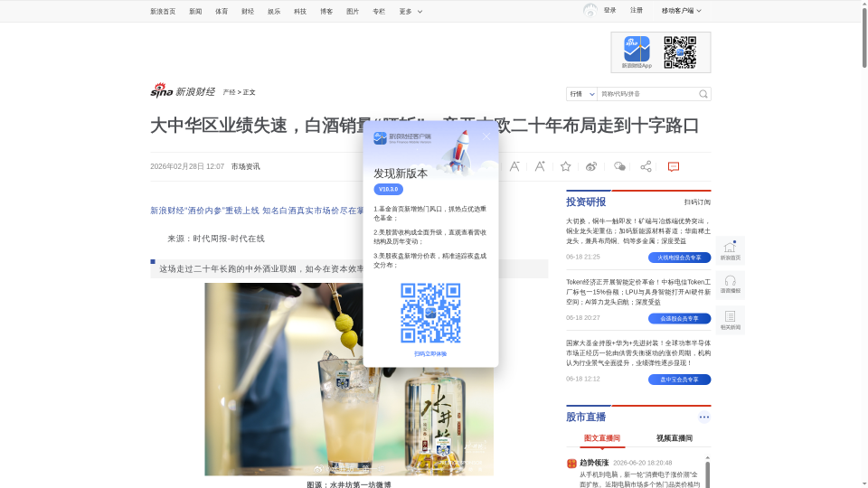This screenshot has height=488, width=868.
Task: Click 盘中宝会员专享 button
Action: coord(679,380)
